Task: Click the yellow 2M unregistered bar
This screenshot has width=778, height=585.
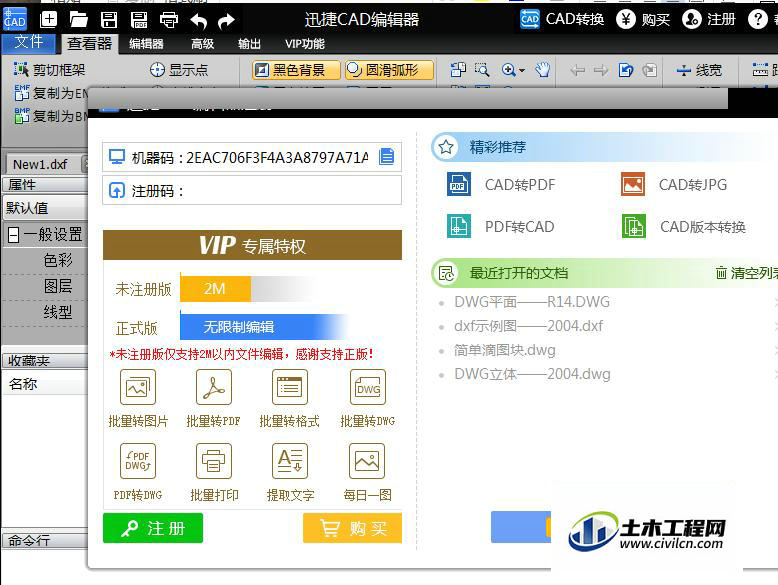Action: tap(215, 288)
